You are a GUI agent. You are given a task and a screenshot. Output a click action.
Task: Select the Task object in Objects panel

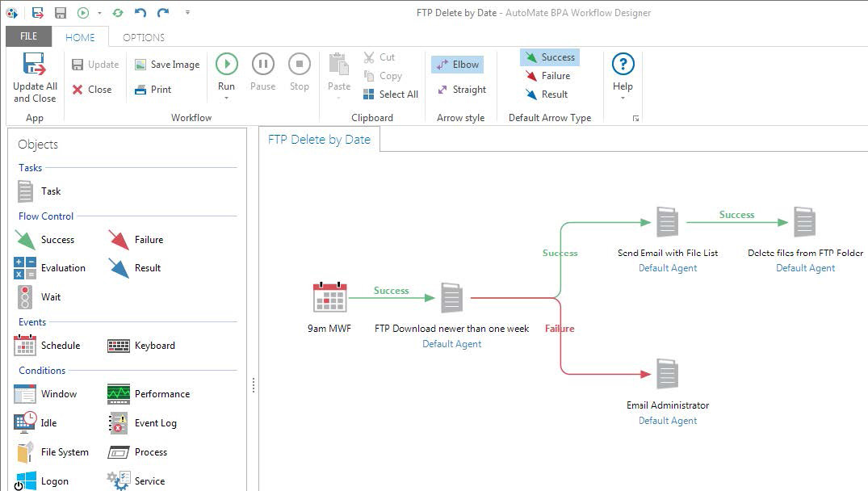pos(39,191)
